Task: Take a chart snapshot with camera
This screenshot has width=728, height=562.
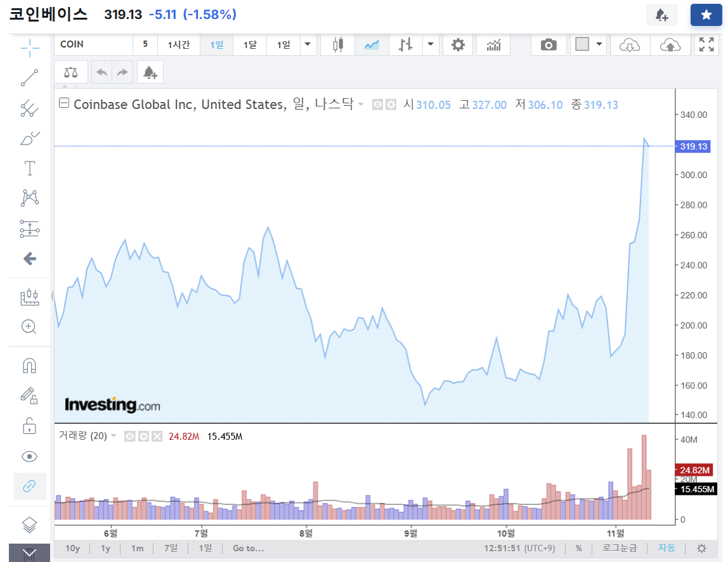Action: pyautogui.click(x=549, y=45)
